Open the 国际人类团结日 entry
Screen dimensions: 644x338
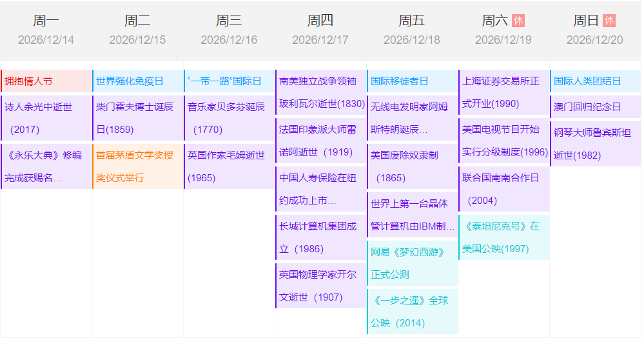[596, 81]
